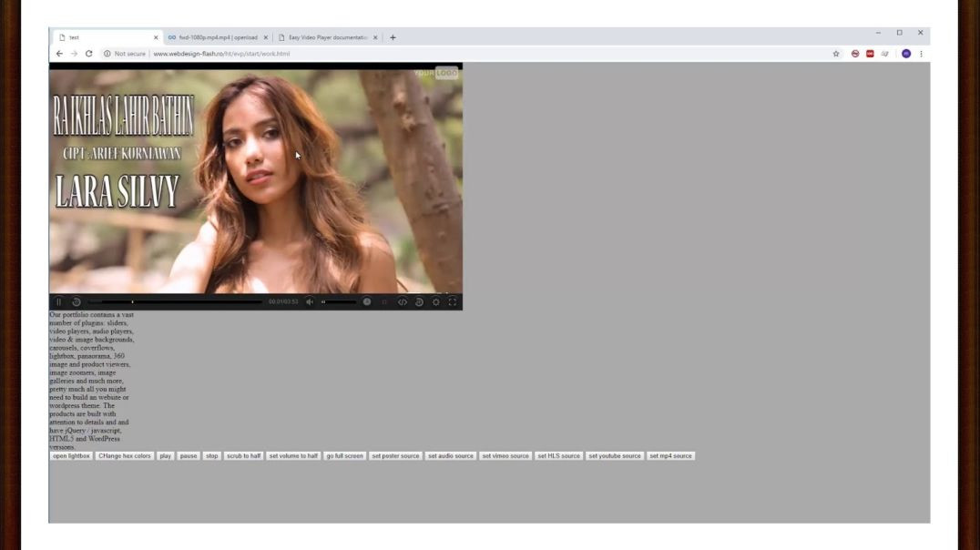The width and height of the screenshot is (980, 550).
Task: Open a new browser tab with the plus button
Action: (393, 37)
